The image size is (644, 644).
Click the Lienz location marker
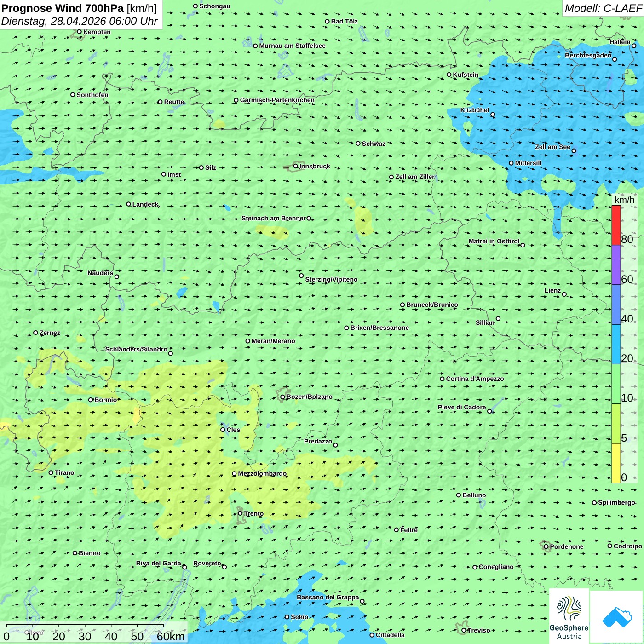(564, 294)
